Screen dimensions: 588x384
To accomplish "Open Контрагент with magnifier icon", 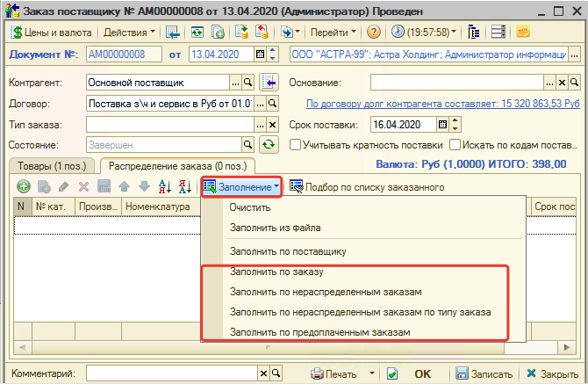I will pos(247,83).
